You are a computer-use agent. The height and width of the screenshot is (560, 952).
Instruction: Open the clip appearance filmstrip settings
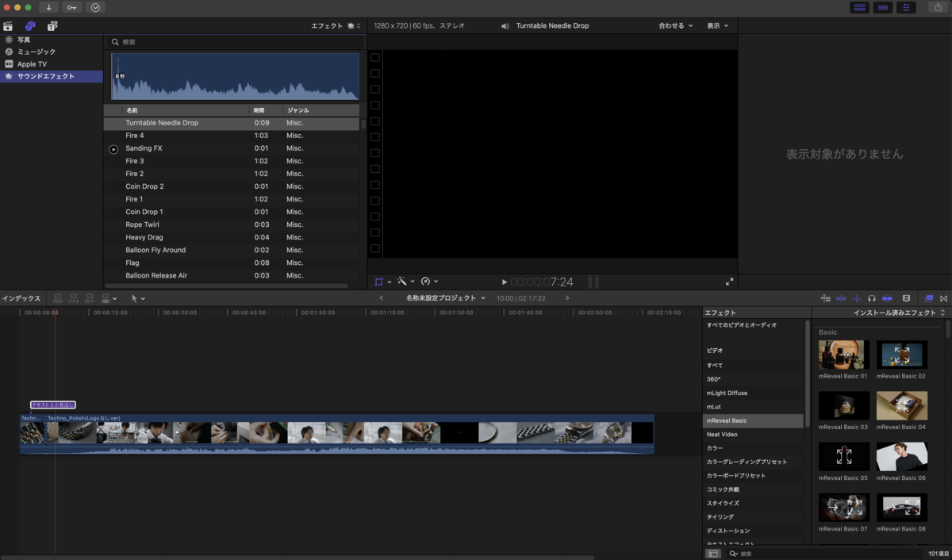click(x=906, y=298)
